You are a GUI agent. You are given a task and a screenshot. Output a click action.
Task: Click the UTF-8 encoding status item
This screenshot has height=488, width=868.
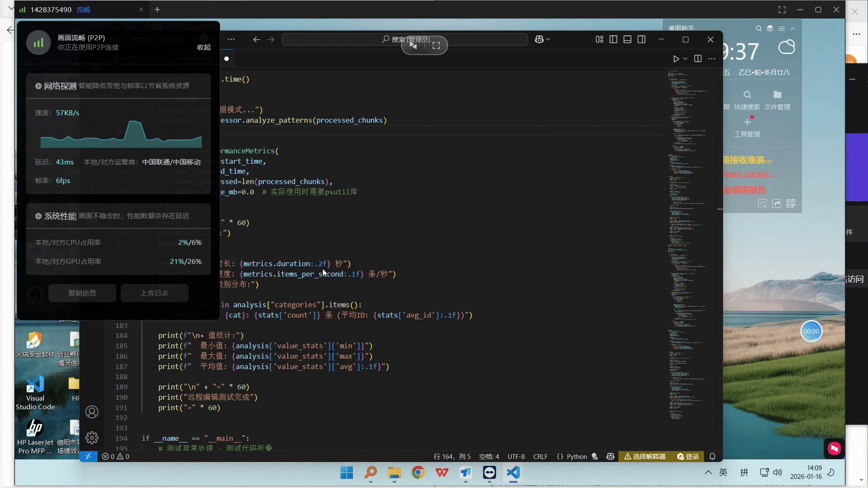click(x=516, y=457)
